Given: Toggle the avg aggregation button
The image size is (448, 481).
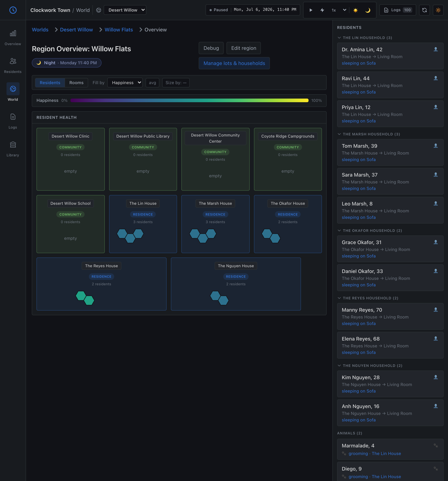Looking at the screenshot, I should pos(152,83).
